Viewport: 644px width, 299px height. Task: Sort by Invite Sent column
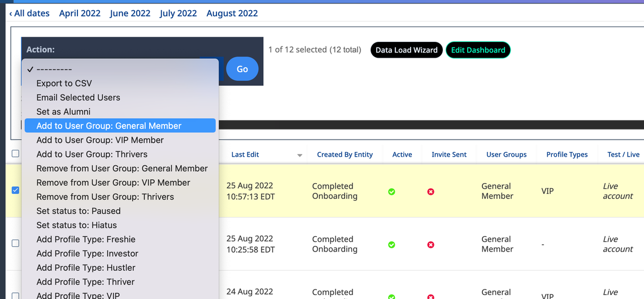tap(449, 154)
